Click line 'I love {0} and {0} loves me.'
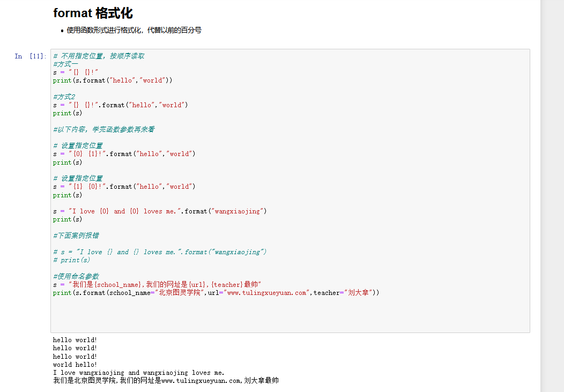 [160, 211]
